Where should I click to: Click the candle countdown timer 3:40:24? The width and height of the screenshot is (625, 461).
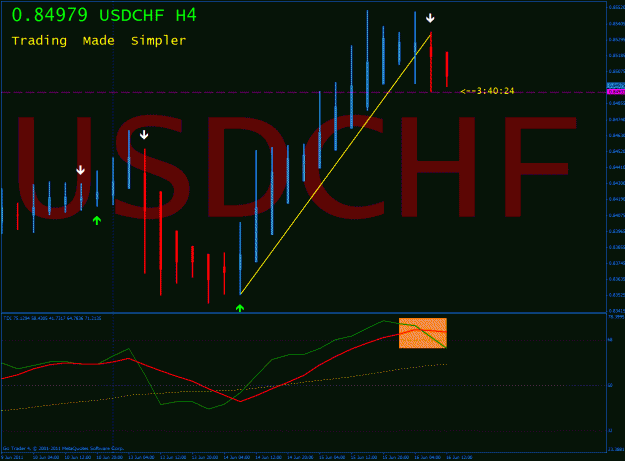coord(487,91)
